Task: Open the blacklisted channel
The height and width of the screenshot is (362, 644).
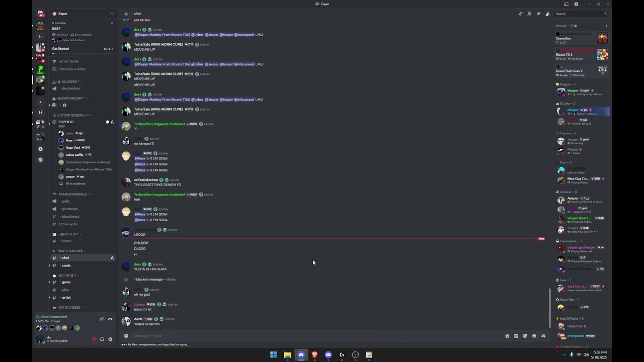Action: pos(70,217)
